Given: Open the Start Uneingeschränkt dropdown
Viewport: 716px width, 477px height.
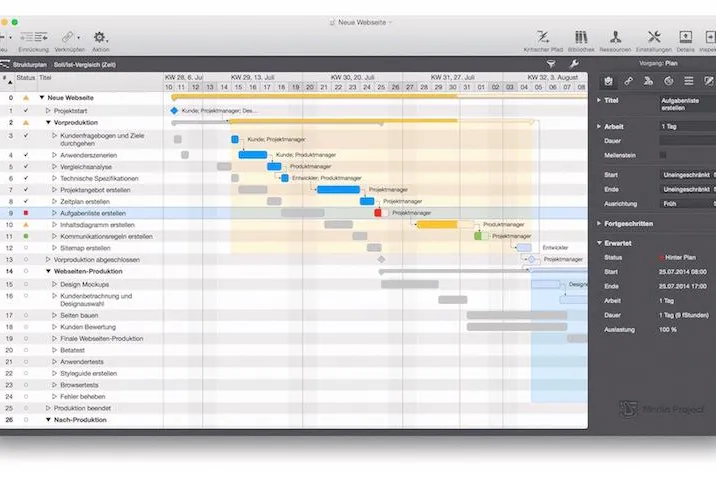Looking at the screenshot, I should pos(687,175).
